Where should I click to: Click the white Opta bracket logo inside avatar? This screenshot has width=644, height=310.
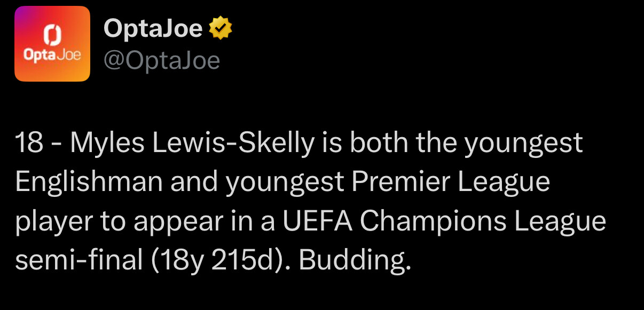pyautogui.click(x=52, y=34)
